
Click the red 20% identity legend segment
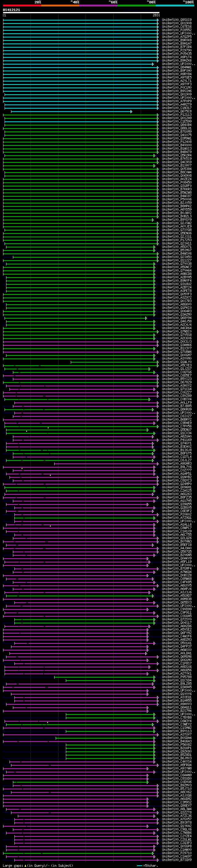[22, 6]
